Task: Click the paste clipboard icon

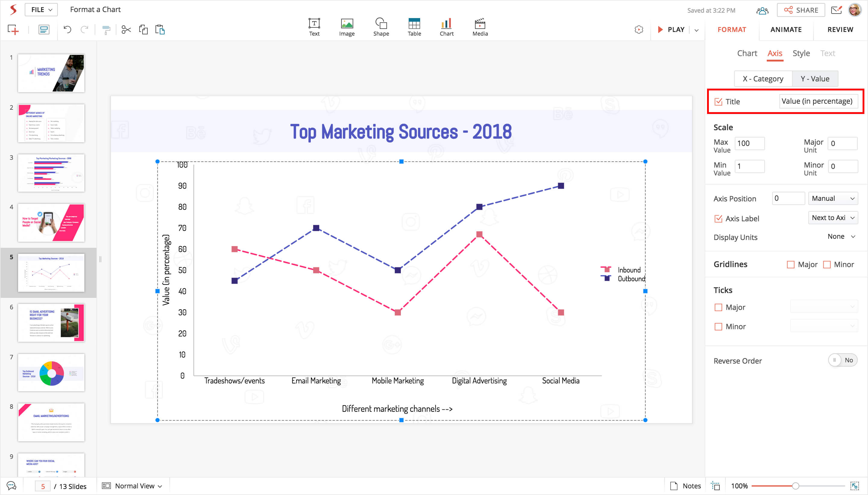Action: pyautogui.click(x=160, y=30)
